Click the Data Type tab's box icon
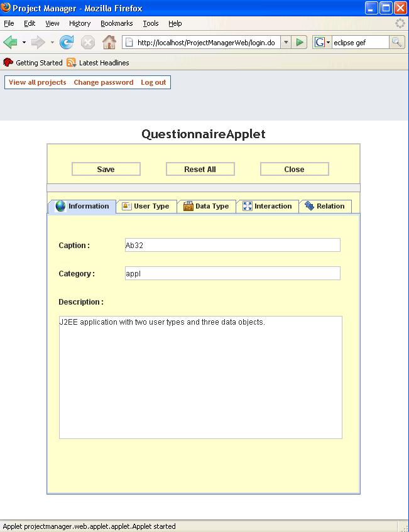 pos(188,206)
